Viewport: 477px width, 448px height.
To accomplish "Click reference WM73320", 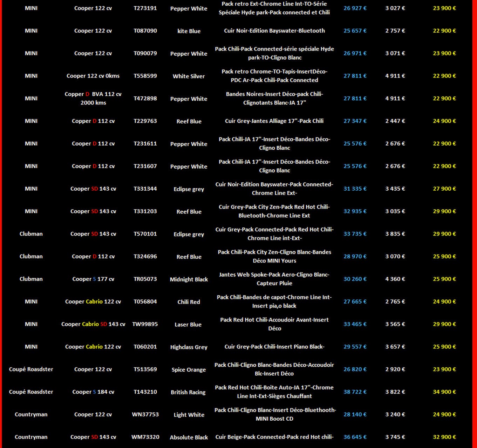I will [x=145, y=437].
